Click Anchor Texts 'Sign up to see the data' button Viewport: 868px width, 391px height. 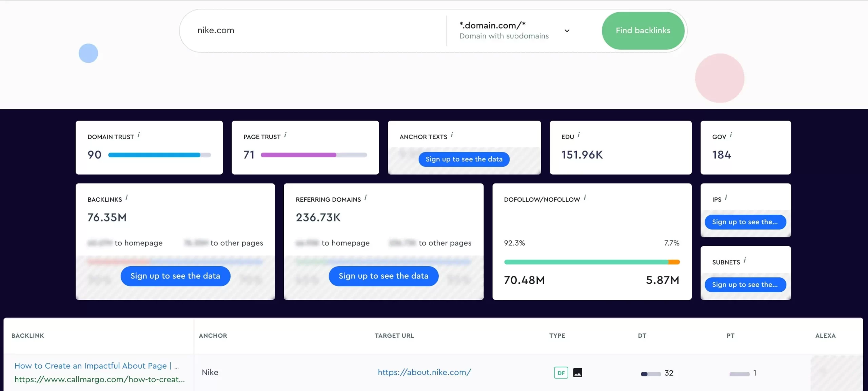464,159
